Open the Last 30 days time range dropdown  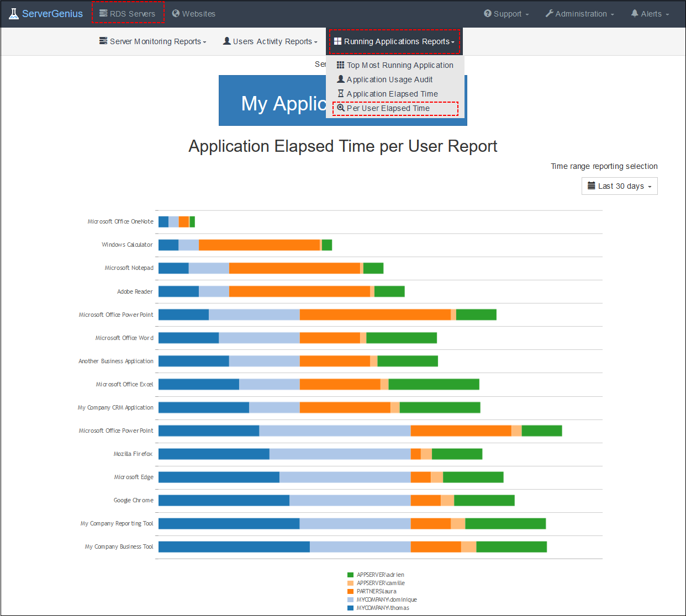(x=619, y=186)
